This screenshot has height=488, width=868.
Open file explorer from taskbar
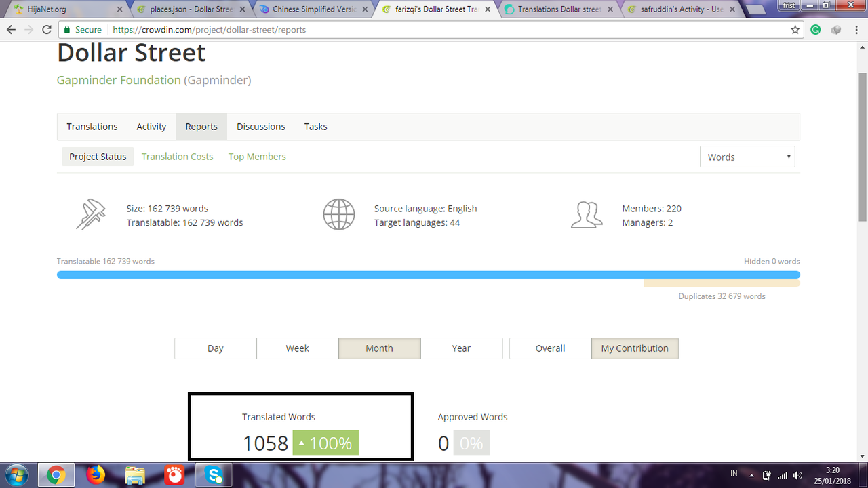135,475
